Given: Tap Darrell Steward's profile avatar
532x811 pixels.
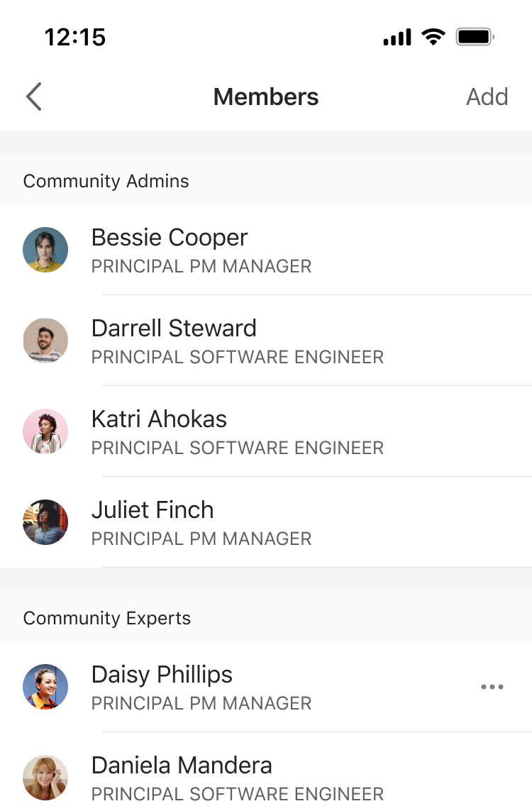Looking at the screenshot, I should point(45,341).
